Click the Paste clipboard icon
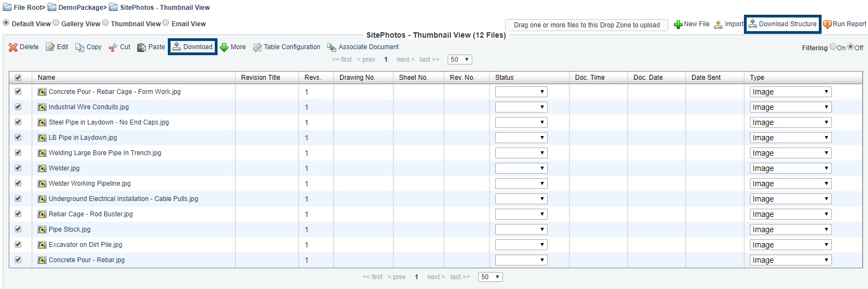The image size is (868, 289). click(x=142, y=48)
